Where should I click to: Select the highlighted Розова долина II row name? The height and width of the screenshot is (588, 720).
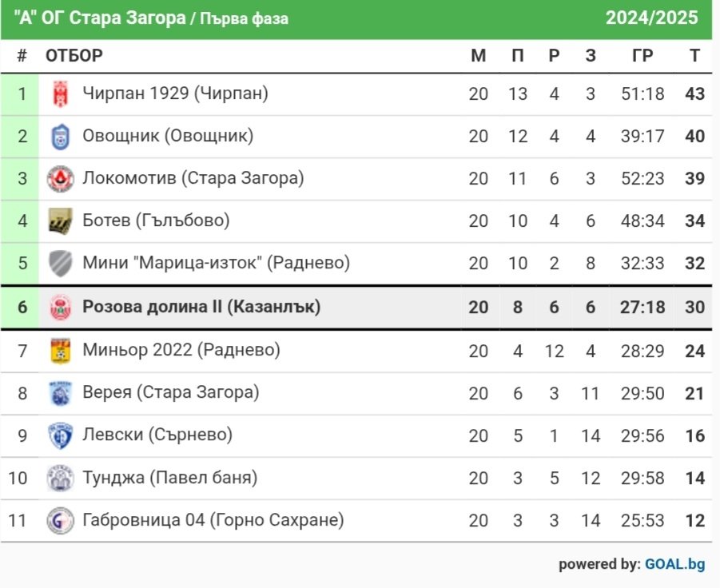click(x=201, y=307)
